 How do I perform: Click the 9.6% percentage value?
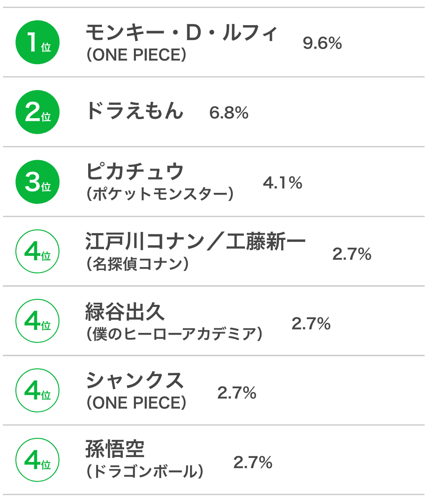click(322, 43)
